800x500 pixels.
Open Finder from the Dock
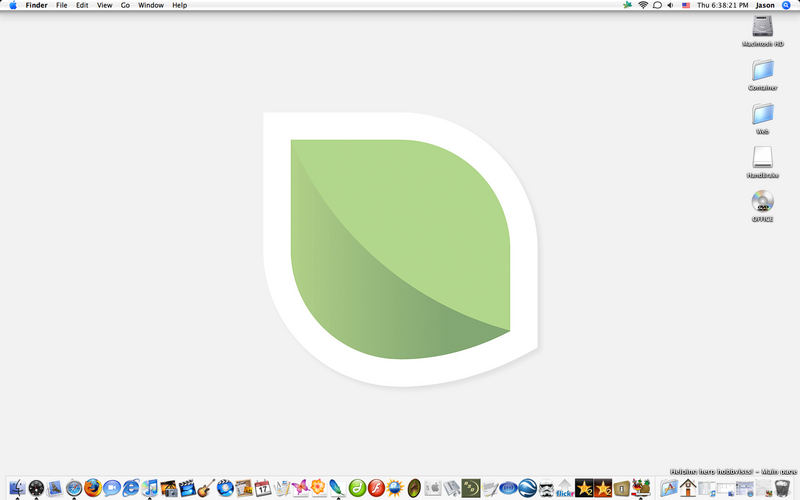click(17, 488)
